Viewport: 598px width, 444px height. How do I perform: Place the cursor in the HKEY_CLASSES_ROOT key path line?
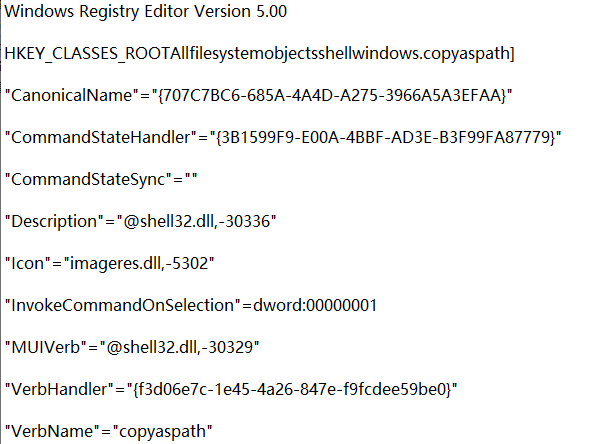(259, 53)
